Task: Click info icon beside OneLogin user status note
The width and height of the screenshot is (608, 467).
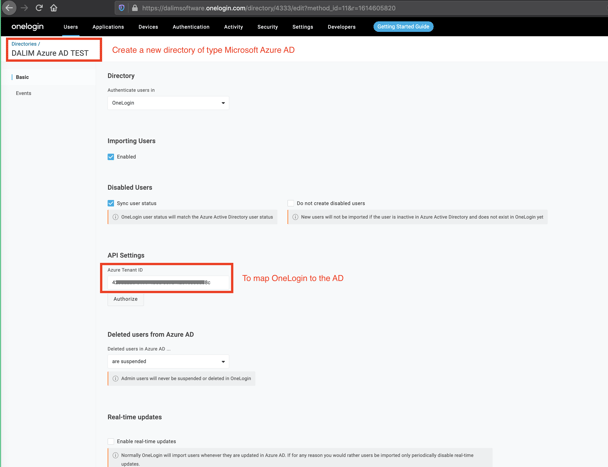Action: coord(115,217)
